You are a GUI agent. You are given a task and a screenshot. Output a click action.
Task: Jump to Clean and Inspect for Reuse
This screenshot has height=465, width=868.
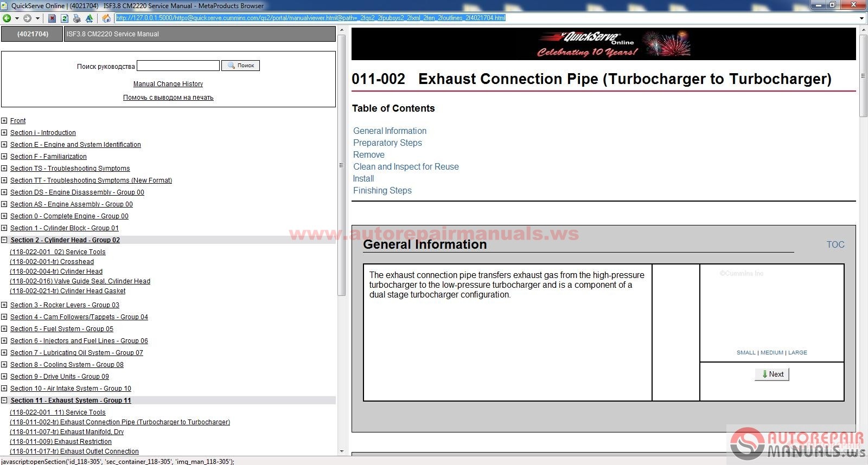[406, 167]
